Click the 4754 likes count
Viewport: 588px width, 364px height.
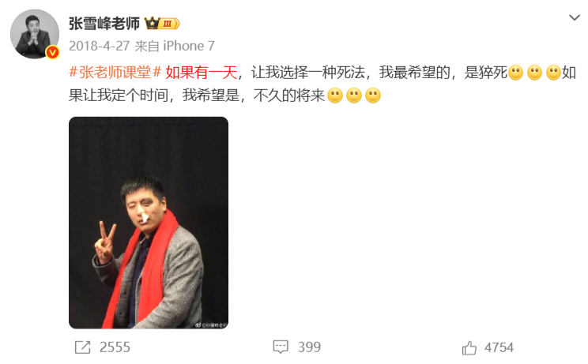coord(499,347)
